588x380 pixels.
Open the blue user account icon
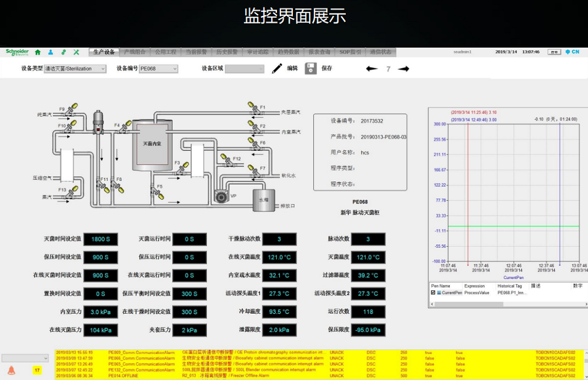point(51,52)
